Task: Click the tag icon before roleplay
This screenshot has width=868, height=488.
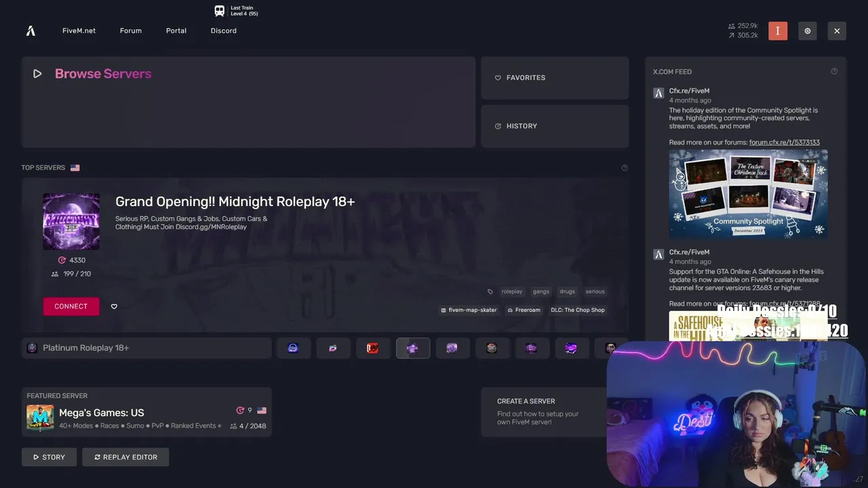Action: point(490,291)
